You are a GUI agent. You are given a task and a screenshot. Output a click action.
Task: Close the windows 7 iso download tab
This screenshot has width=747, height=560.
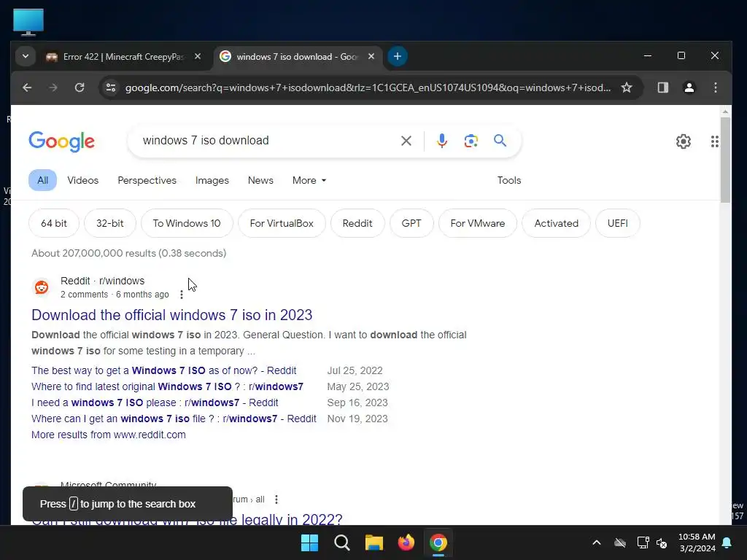[x=371, y=56]
